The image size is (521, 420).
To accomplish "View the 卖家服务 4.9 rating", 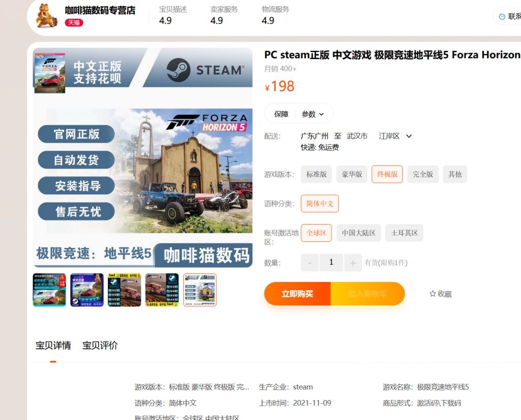I will (x=224, y=15).
